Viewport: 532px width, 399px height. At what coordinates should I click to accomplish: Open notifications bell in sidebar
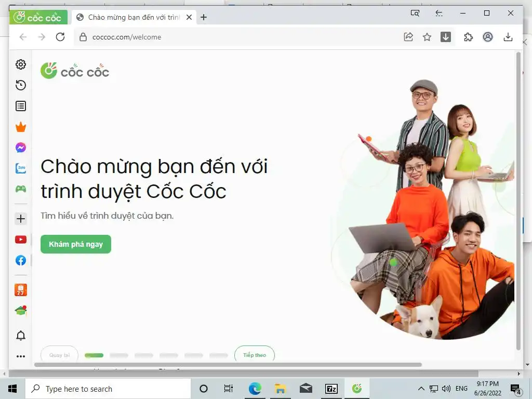tap(21, 336)
